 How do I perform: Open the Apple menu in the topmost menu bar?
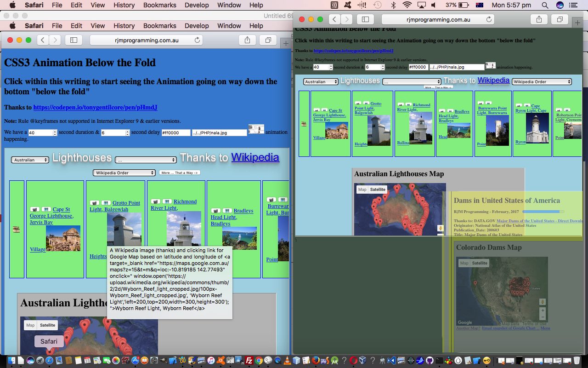[x=12, y=5]
